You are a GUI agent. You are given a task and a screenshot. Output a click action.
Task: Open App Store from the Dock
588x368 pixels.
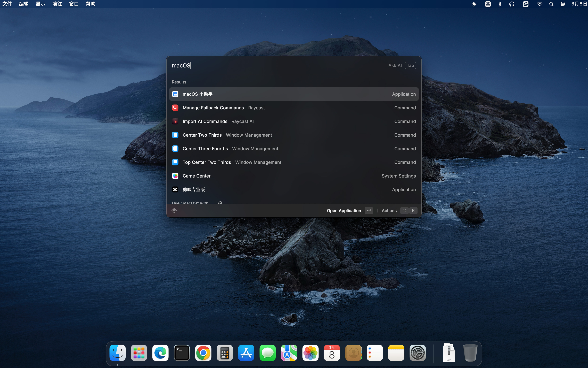(x=246, y=353)
